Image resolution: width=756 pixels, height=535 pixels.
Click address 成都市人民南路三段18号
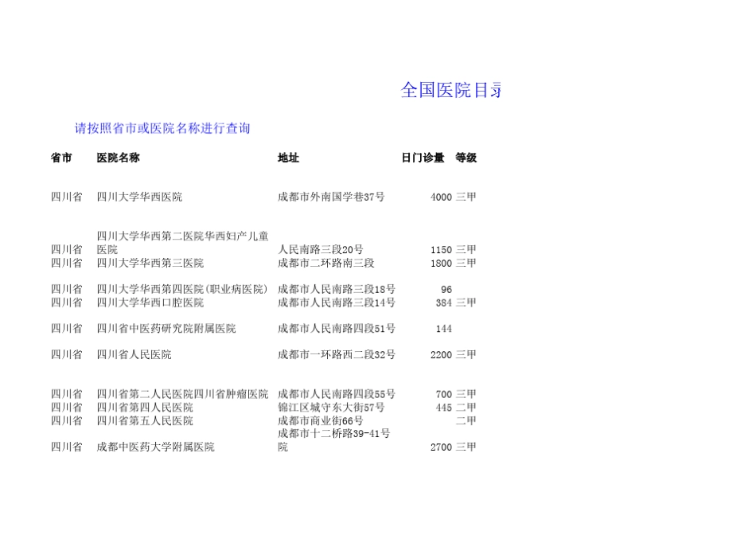pyautogui.click(x=337, y=289)
